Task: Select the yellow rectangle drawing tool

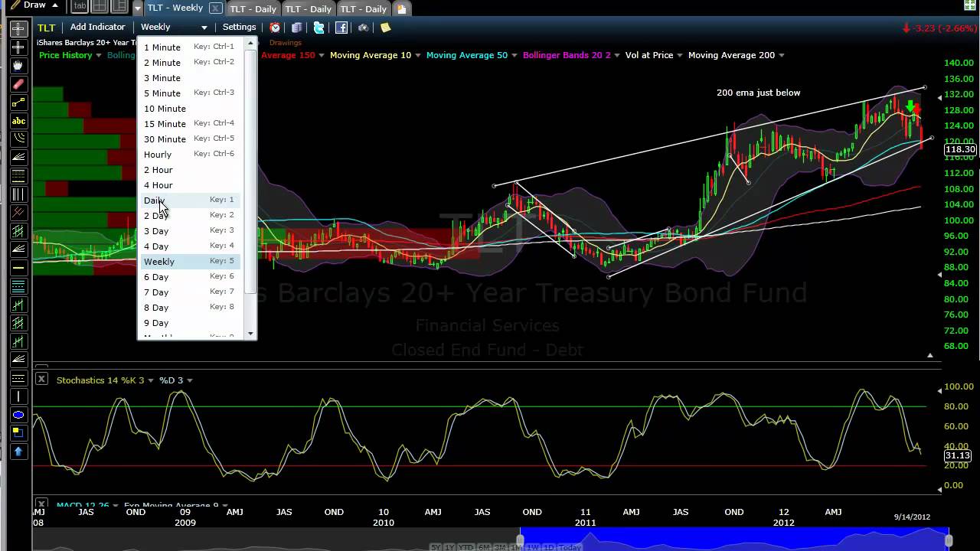Action: point(18,433)
